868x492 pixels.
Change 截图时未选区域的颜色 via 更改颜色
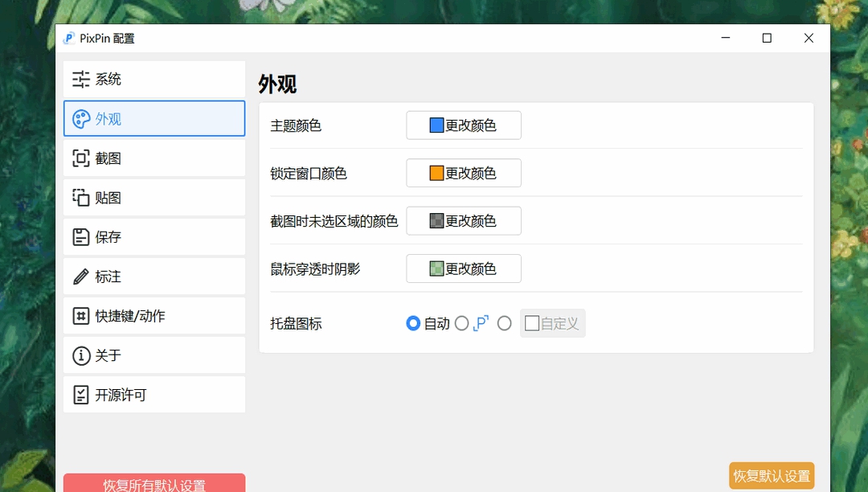tap(464, 221)
